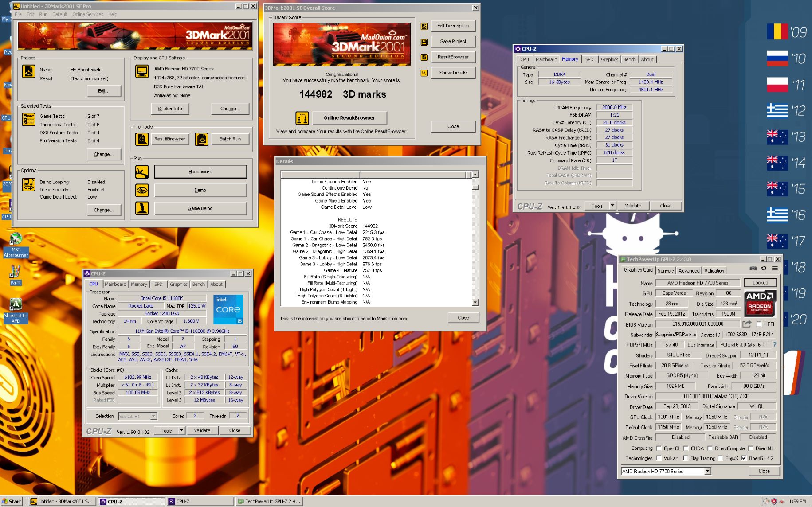The height and width of the screenshot is (507, 812).
Task: Open the Validation tab in GPU-Z
Action: point(714,271)
